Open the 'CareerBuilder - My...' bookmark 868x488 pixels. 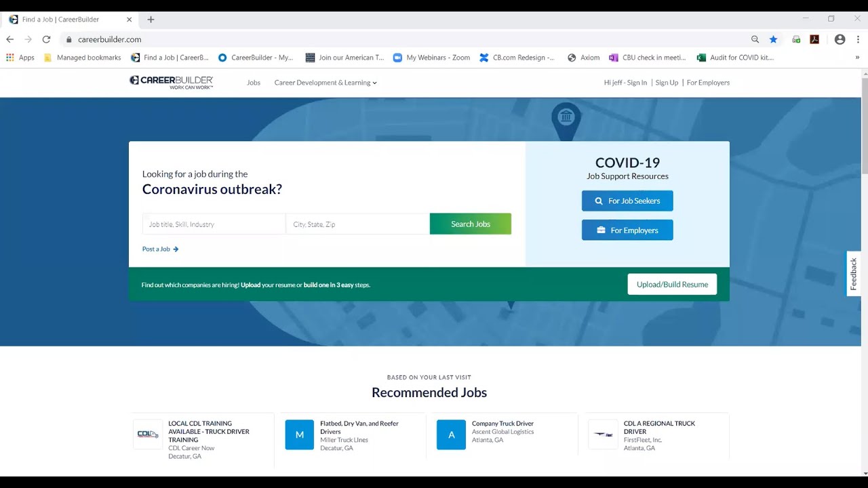click(x=255, y=58)
